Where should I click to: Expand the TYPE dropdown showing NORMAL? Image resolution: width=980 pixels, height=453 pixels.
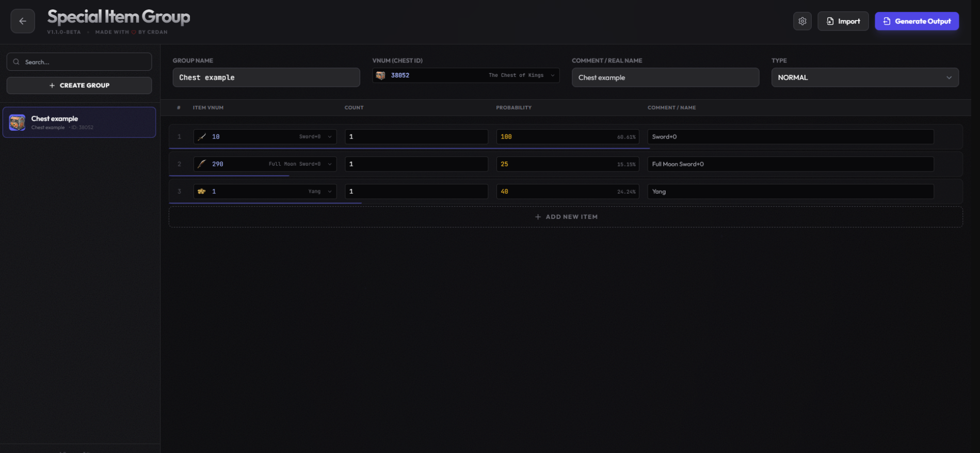[949, 77]
